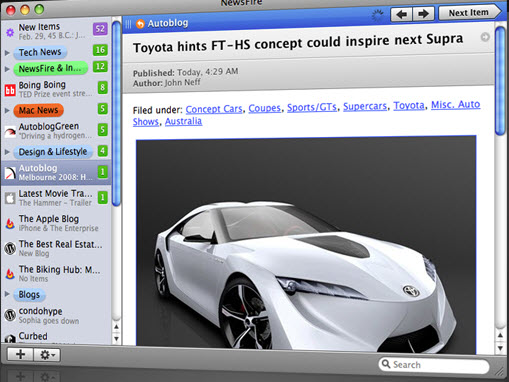The image size is (509, 382).
Task: Click the Boing Boing bb feed icon
Action: coord(10,90)
